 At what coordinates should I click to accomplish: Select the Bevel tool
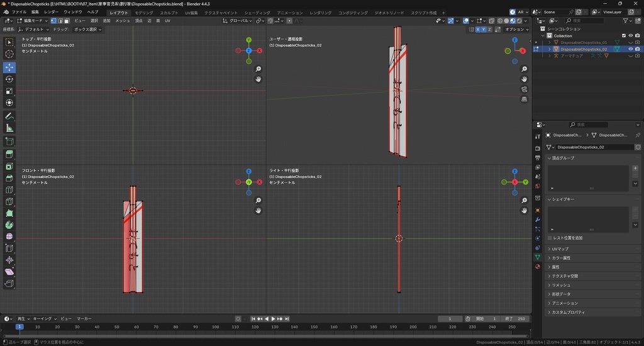(x=9, y=178)
